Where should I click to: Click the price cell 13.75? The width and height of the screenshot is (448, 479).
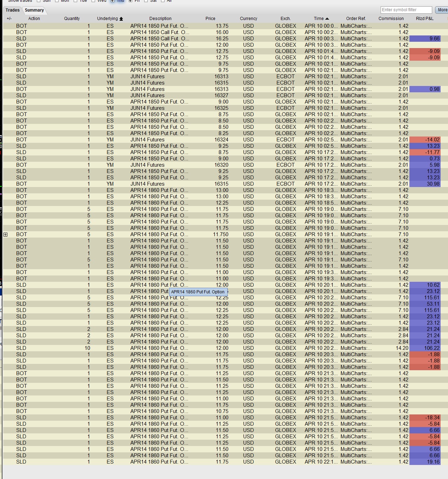click(x=222, y=26)
